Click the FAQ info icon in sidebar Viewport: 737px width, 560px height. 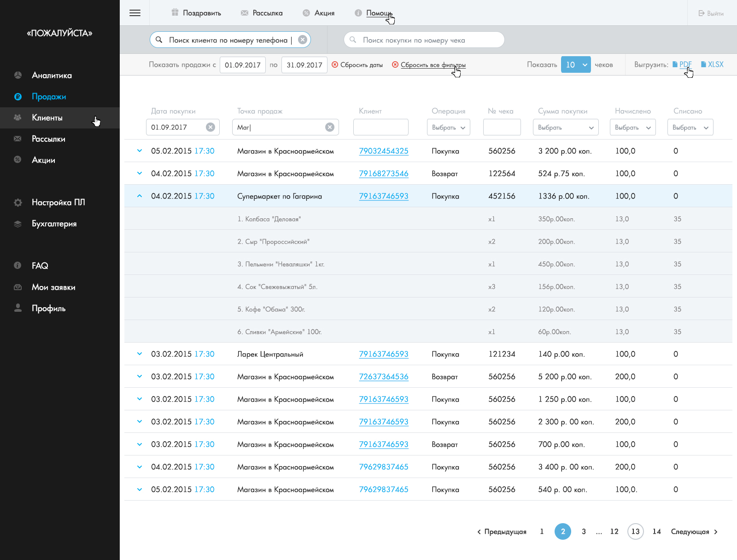(18, 265)
